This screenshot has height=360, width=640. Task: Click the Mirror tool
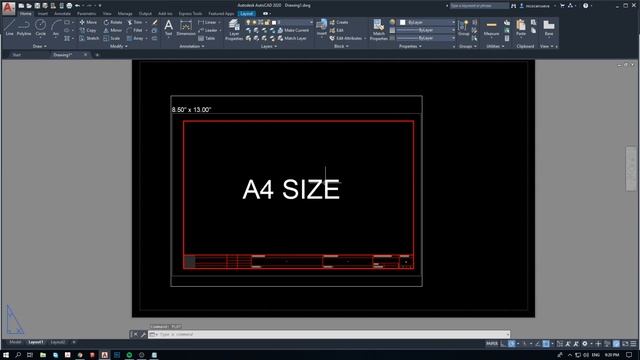pyautogui.click(x=112, y=30)
